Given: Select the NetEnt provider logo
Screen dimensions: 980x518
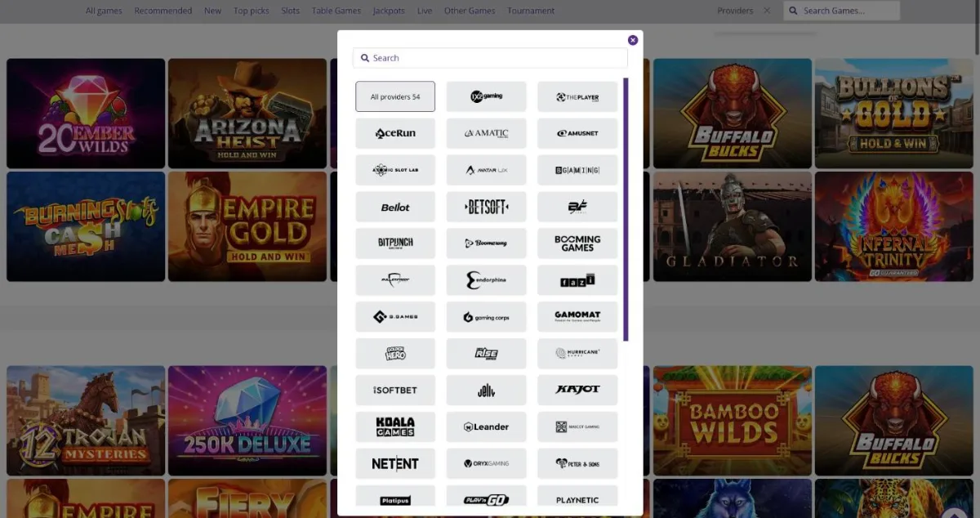Looking at the screenshot, I should point(395,464).
